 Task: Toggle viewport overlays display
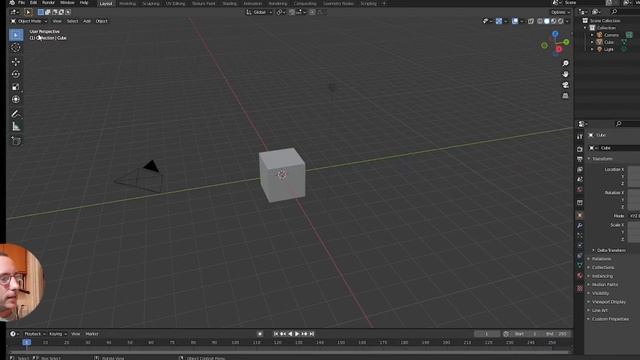coord(515,21)
